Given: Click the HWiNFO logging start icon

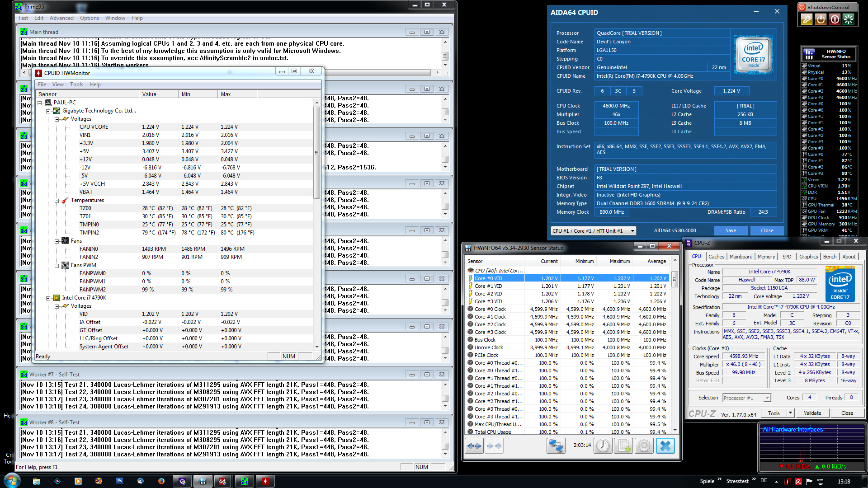Looking at the screenshot, I should click(x=624, y=446).
